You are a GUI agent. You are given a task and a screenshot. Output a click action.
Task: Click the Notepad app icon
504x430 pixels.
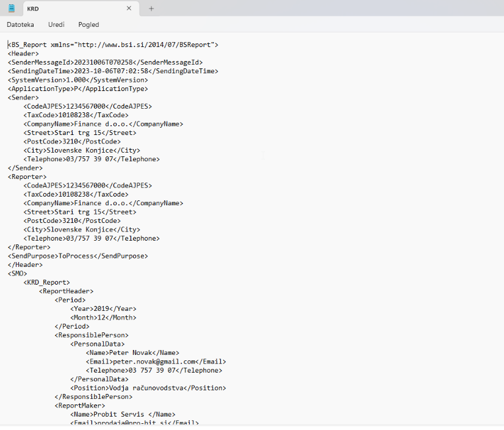(12, 9)
